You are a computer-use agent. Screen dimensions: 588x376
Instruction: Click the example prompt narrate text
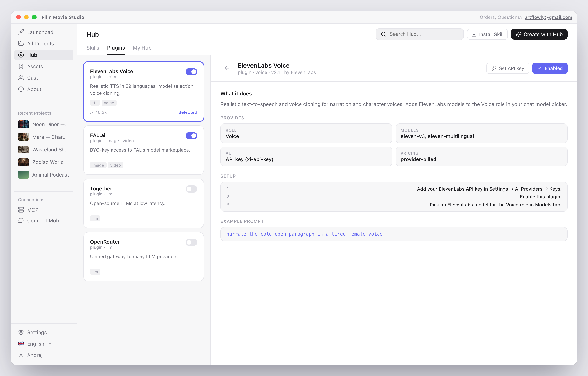tap(304, 234)
